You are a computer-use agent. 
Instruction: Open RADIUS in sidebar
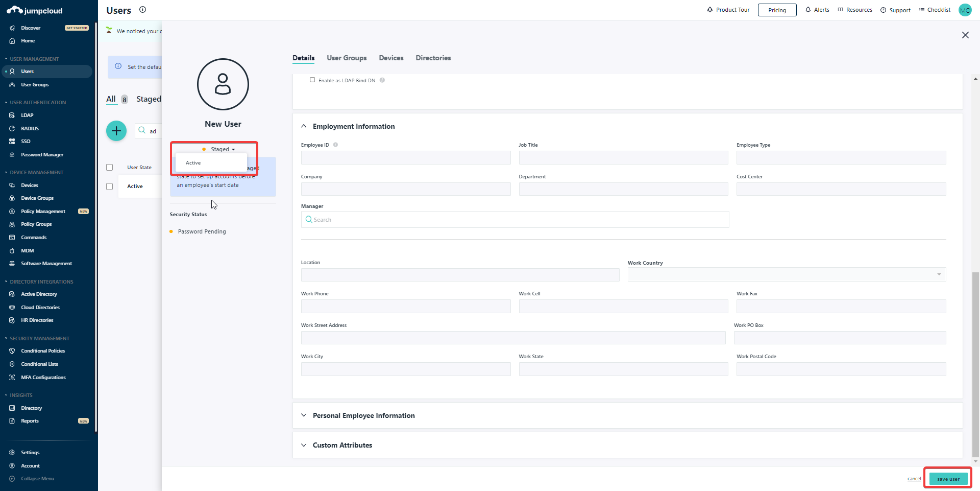click(x=30, y=129)
